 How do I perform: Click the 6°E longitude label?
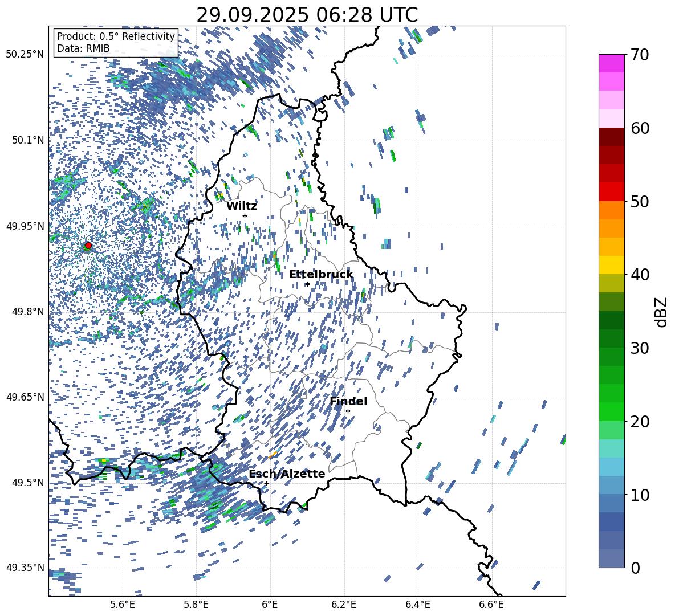pos(270,605)
